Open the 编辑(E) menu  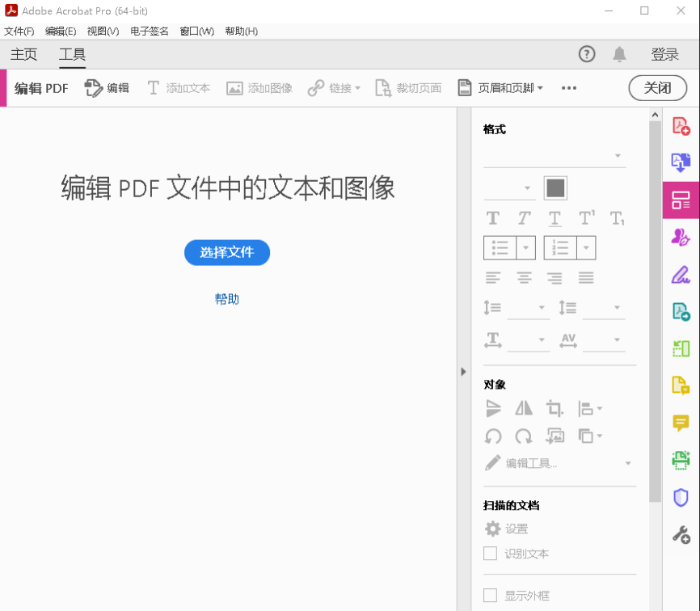coord(61,32)
